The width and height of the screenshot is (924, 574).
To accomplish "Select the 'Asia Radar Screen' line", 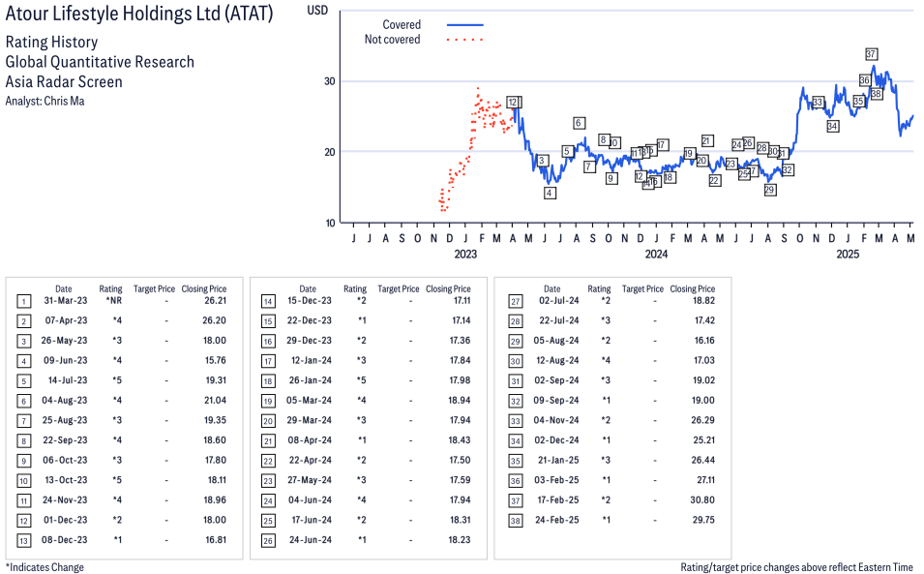I will point(64,82).
